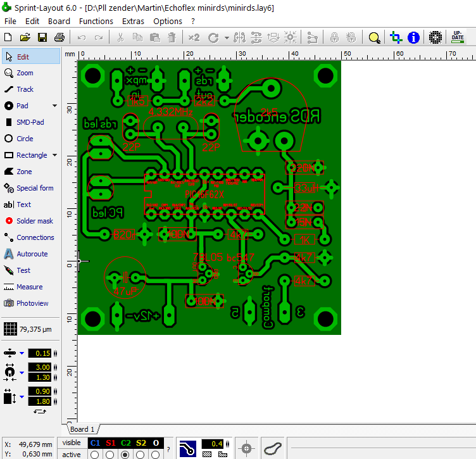Click the pad outer diameter 3.00 field

[x=43, y=368]
